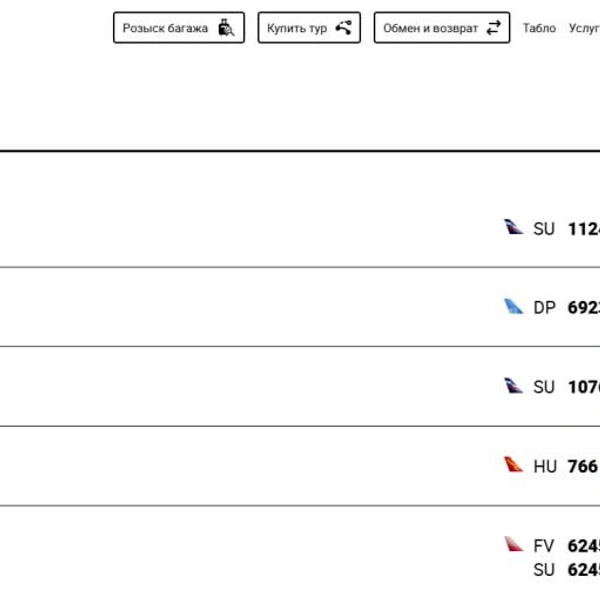Click the Rossiya tail icon next to FV
Screen dimensions: 600x600
513,544
